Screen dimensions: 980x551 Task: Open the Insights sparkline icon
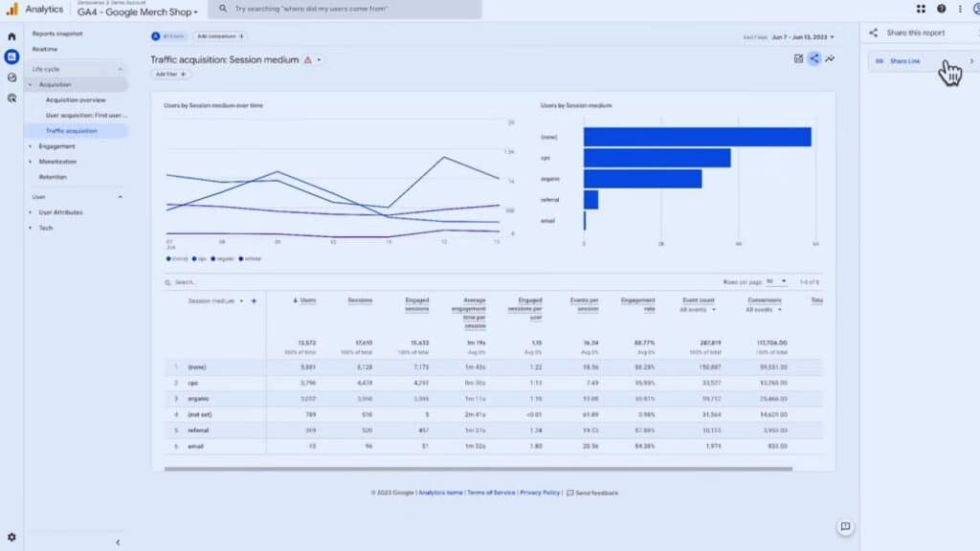point(830,58)
